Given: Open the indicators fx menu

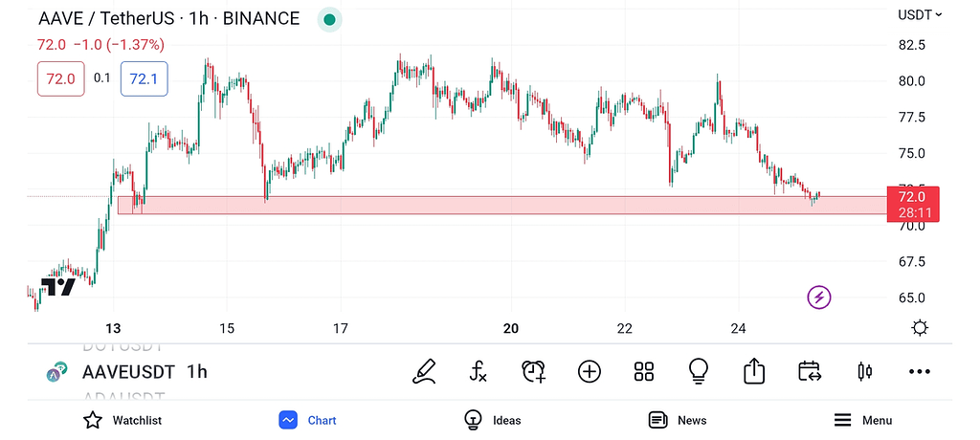Looking at the screenshot, I should tap(479, 371).
